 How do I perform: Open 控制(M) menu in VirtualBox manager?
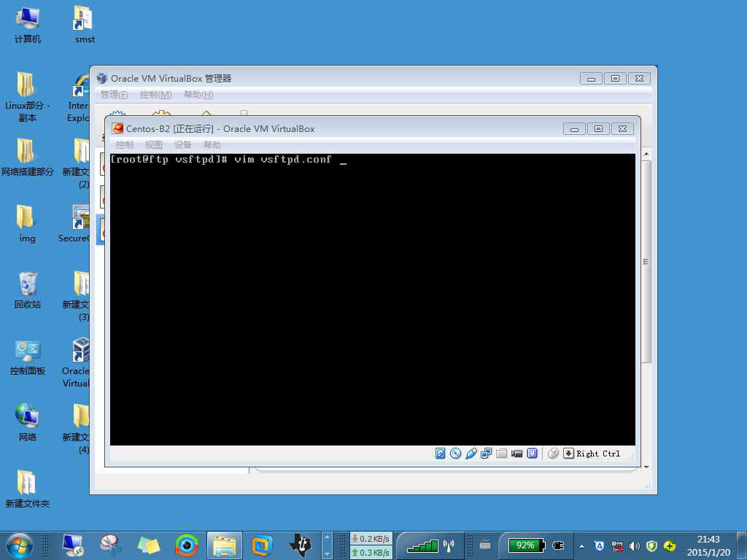tap(156, 95)
